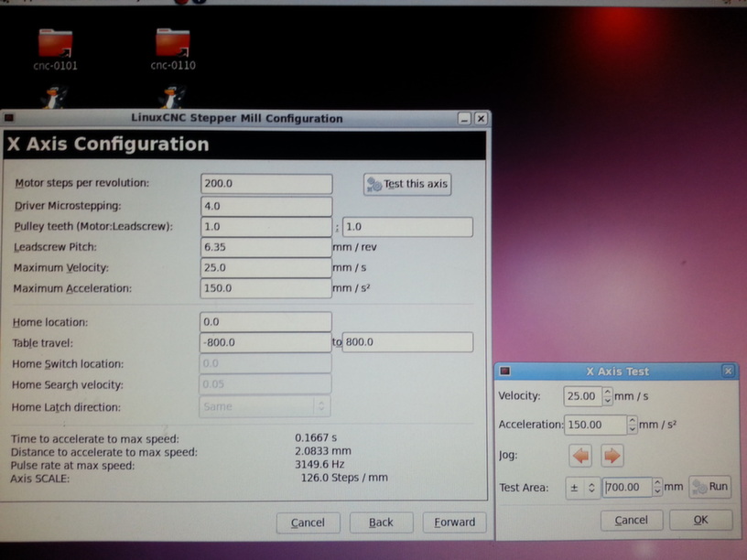The width and height of the screenshot is (747, 560).
Task: Open the Home Latch direction dropdown
Action: pos(265,406)
